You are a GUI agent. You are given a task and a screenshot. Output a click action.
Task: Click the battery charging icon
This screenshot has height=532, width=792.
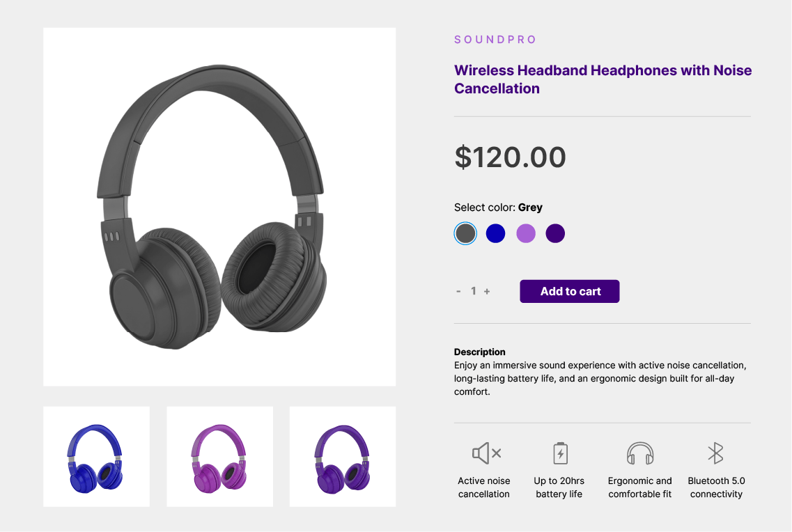[x=560, y=453]
